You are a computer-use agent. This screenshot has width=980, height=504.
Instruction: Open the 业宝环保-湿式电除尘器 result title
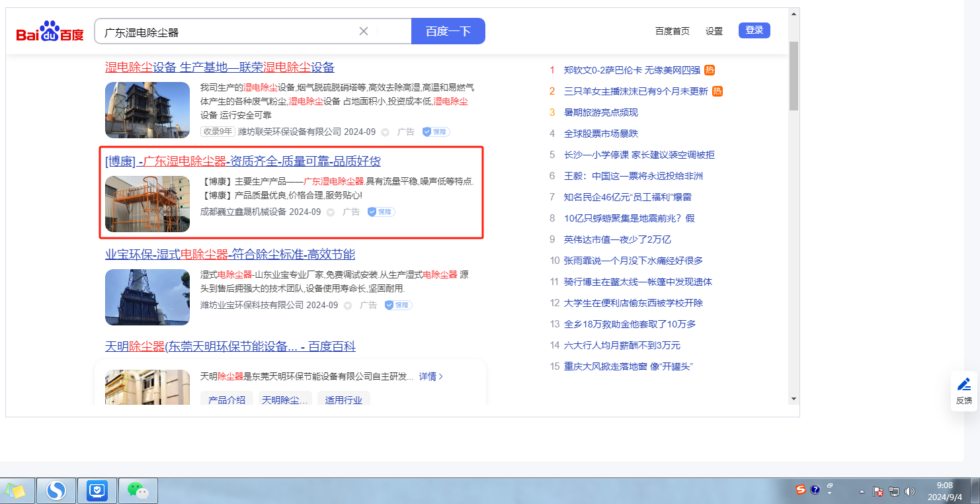[230, 255]
